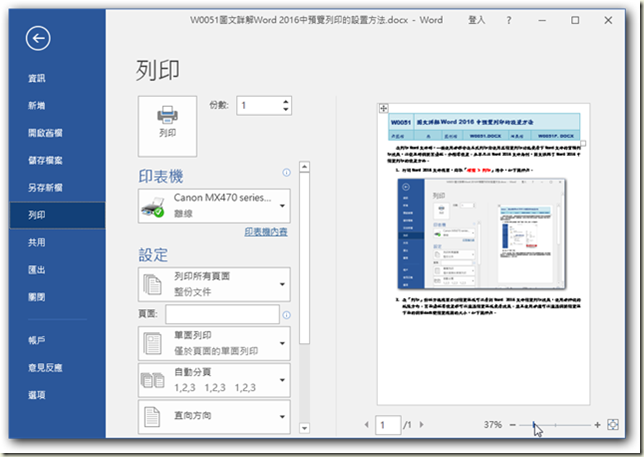Open 選項 in the sidebar
Image resolution: width=644 pixels, height=457 pixels.
pyautogui.click(x=37, y=395)
